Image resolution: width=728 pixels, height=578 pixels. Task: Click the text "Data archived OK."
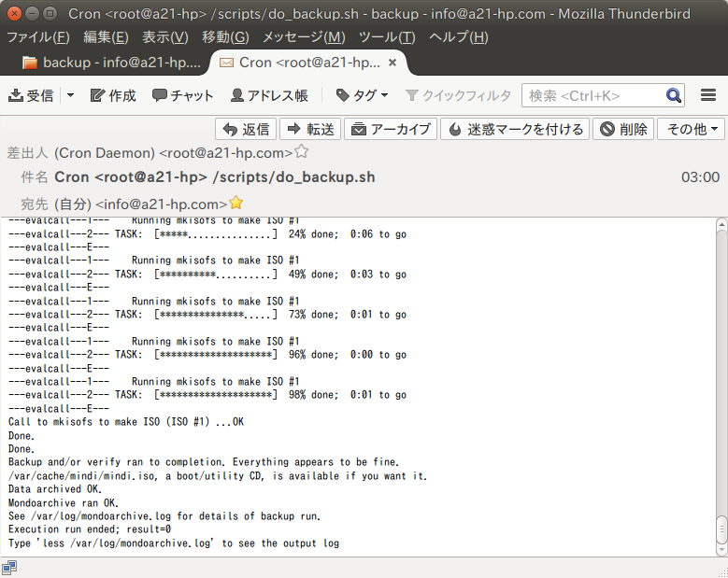[x=55, y=489]
